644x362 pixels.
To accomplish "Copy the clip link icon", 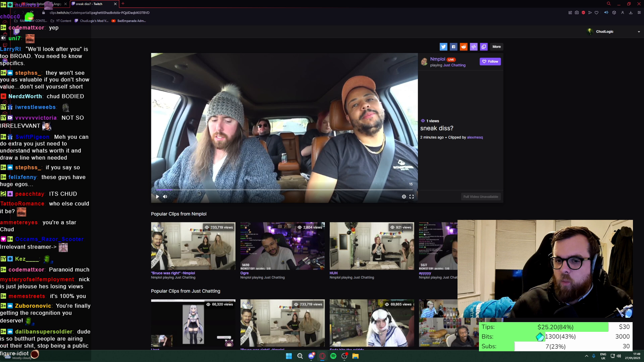I will point(484,47).
